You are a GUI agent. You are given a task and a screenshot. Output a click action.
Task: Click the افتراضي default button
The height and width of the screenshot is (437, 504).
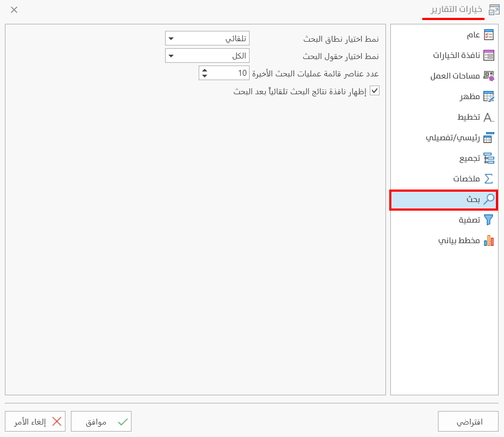click(468, 421)
